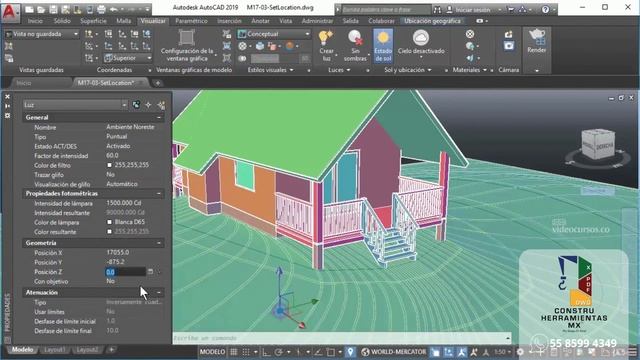Click the customization hamburger icon in status bar
This screenshot has height=360, width=640.
(633, 352)
